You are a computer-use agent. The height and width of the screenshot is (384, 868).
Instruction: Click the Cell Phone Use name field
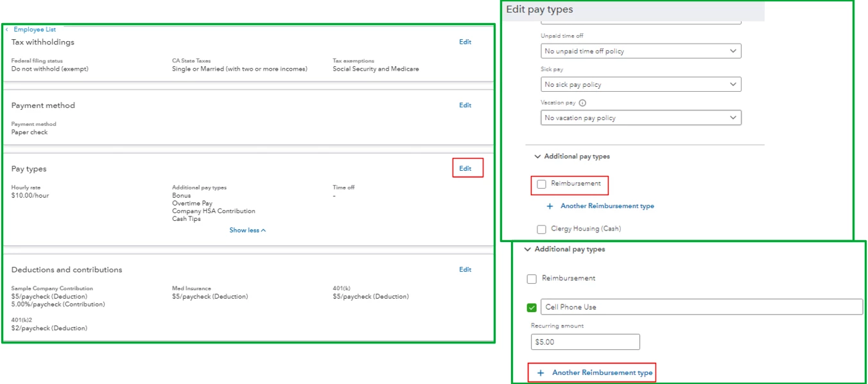702,307
